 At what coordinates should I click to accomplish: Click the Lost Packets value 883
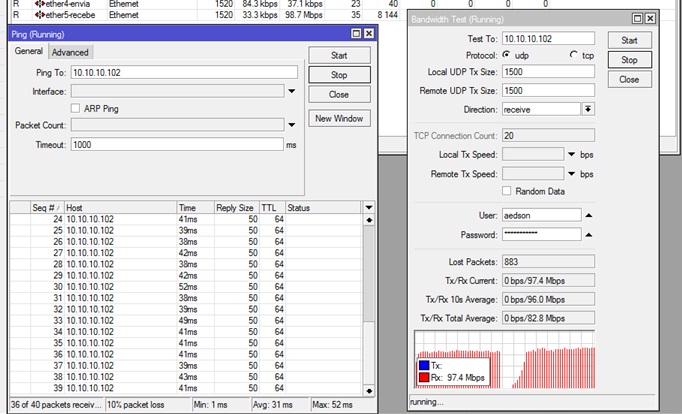click(548, 261)
